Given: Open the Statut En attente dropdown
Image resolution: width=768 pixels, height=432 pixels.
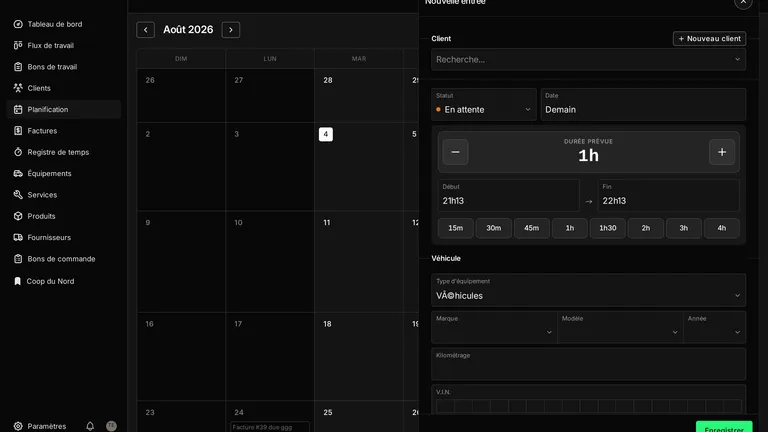Looking at the screenshot, I should click(483, 104).
